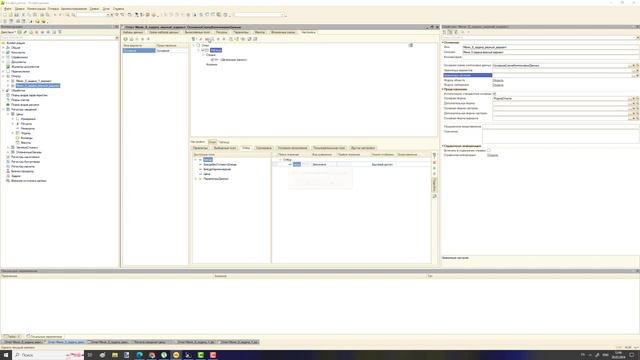The width and height of the screenshot is (640, 360).
Task: Toggle Включать в содержание справки checkbox
Action: (x=489, y=151)
